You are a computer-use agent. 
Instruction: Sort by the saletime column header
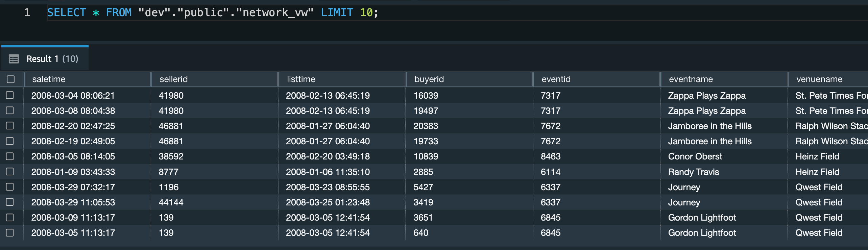[x=87, y=79]
